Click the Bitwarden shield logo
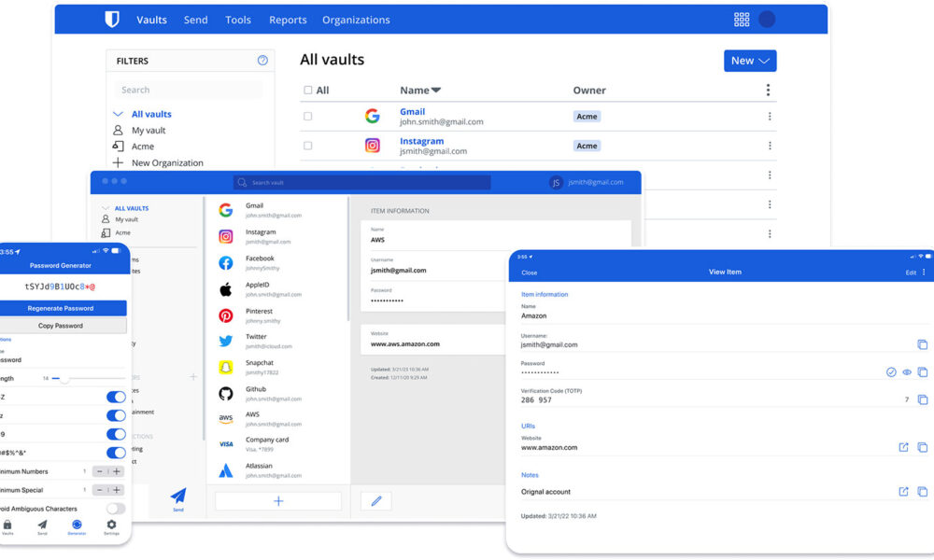 [112, 19]
